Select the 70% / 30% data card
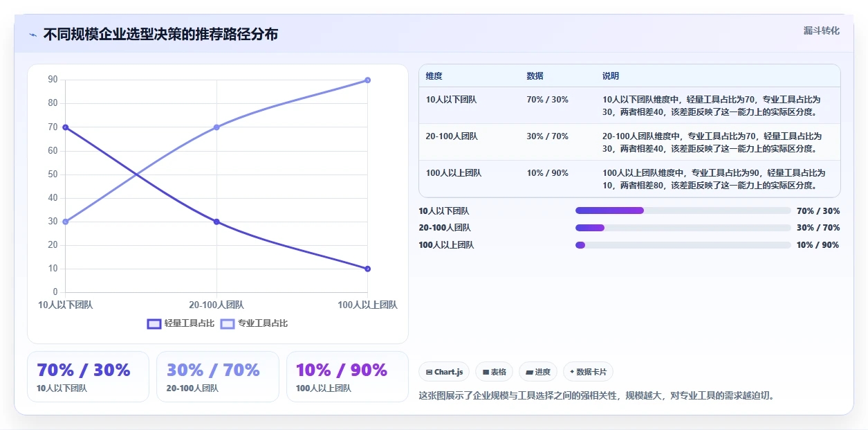 [88, 377]
